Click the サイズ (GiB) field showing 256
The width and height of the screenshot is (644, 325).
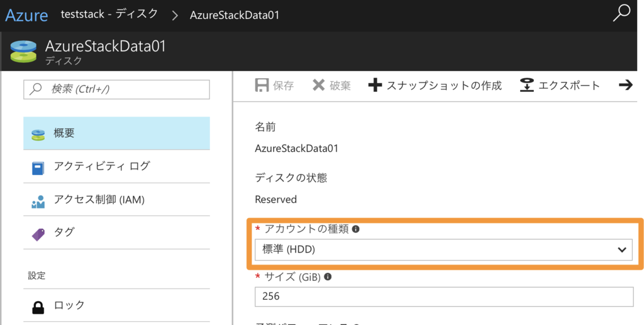[443, 296]
